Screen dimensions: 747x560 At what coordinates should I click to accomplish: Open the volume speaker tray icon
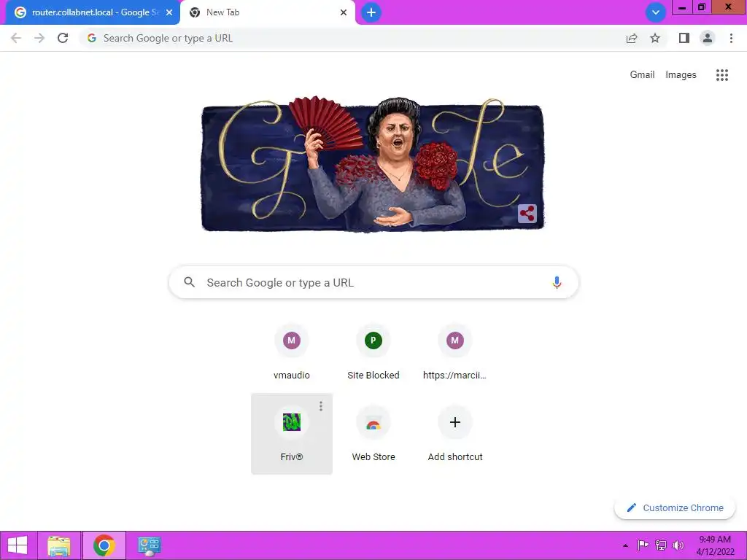pyautogui.click(x=678, y=545)
